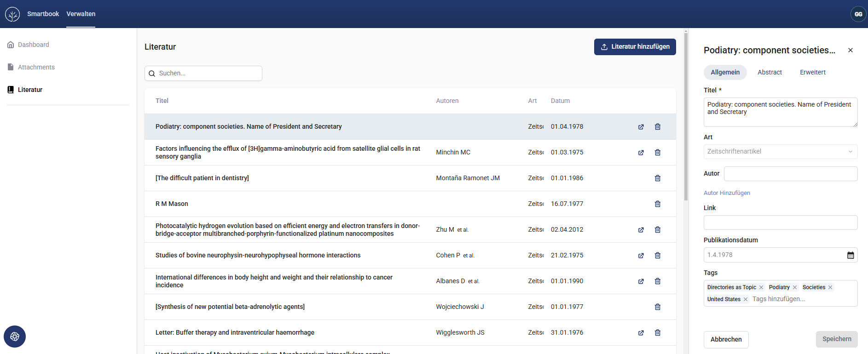Open the calendar date picker
The image size is (868, 354).
click(851, 255)
